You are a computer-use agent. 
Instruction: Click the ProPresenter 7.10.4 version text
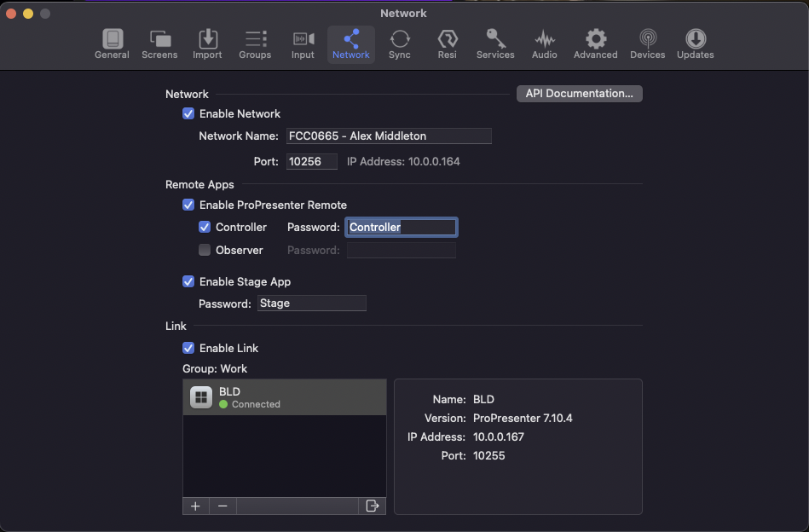point(523,418)
